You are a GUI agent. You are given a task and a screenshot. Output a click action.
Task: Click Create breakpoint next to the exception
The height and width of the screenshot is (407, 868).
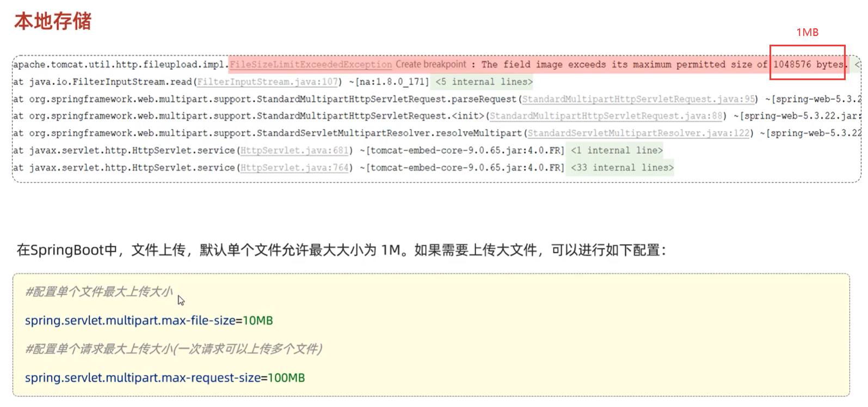click(x=430, y=64)
